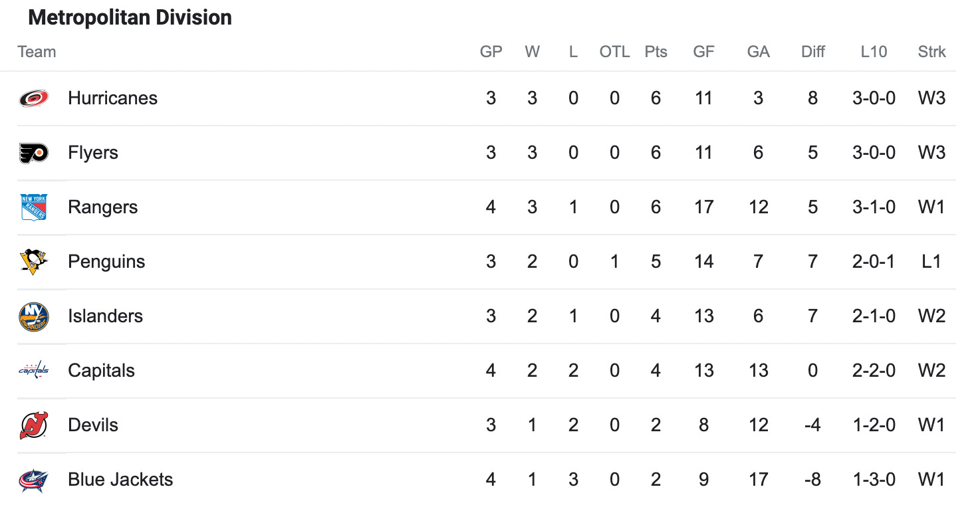Select the Penguins team name
The width and height of the screenshot is (980, 509).
[x=106, y=262]
